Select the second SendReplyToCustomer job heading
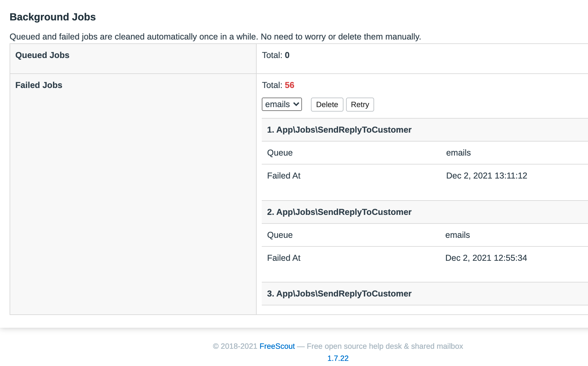Viewport: 588px width, 366px height. click(339, 212)
